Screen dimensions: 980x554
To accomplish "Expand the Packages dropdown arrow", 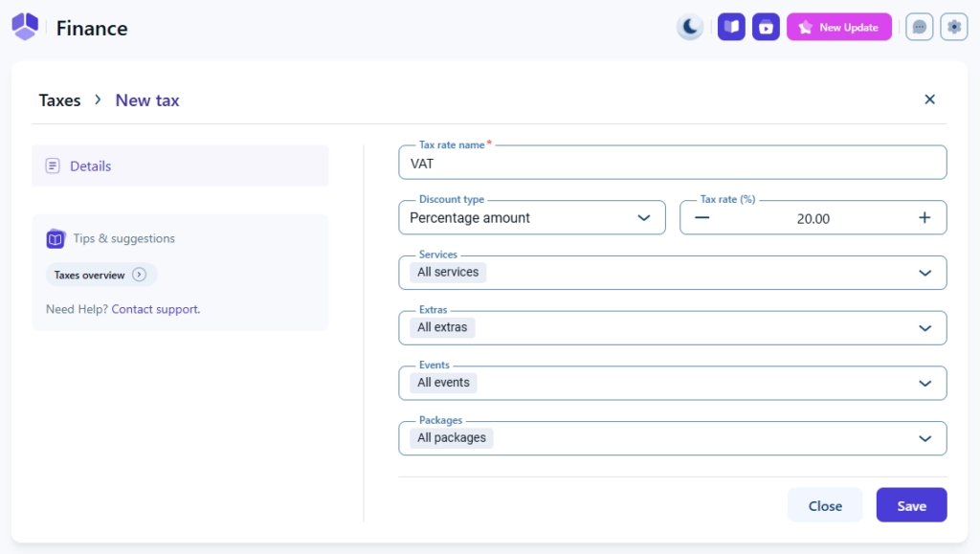I will (x=924, y=439).
